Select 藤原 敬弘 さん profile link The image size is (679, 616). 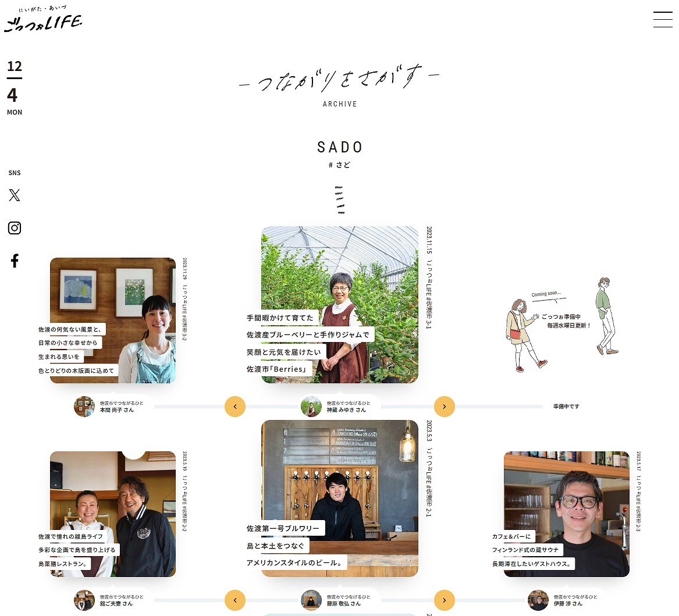point(336,600)
